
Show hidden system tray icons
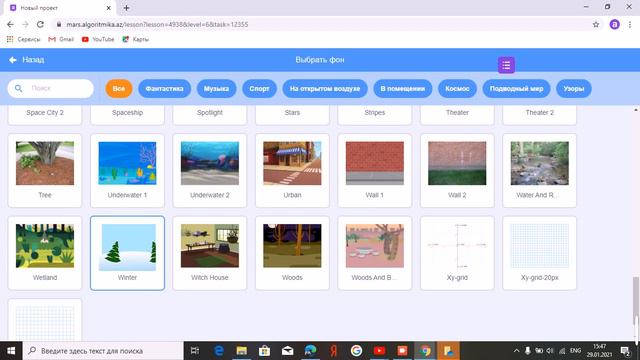point(516,351)
